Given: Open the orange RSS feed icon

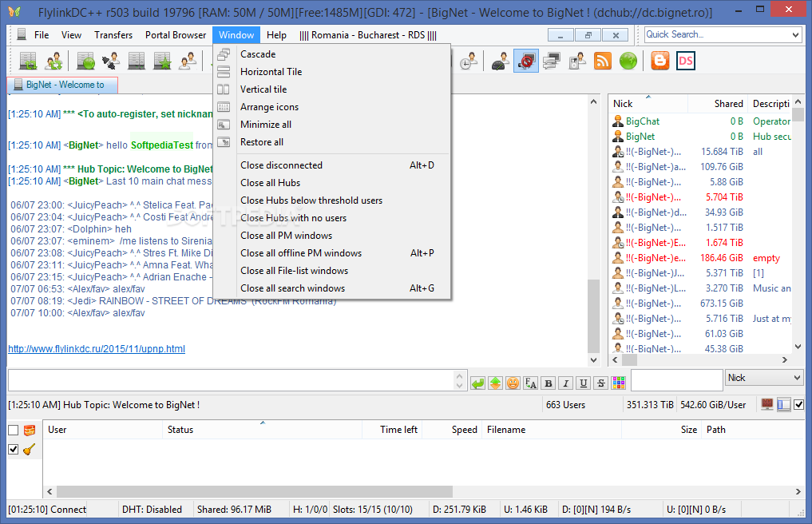Looking at the screenshot, I should [x=603, y=62].
